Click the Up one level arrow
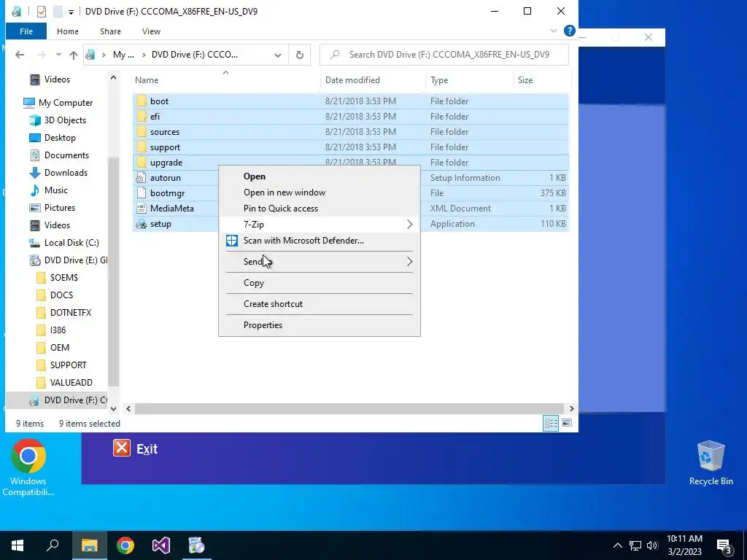Viewport: 747px width, 560px height. click(74, 55)
